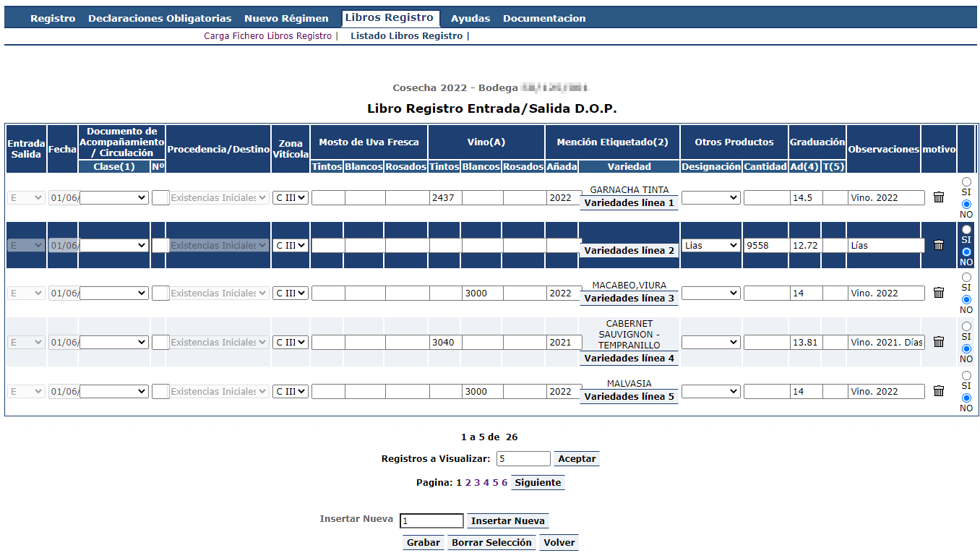This screenshot has width=980, height=553.
Task: Open Declaraciones Obligatorias menu
Action: tap(160, 18)
